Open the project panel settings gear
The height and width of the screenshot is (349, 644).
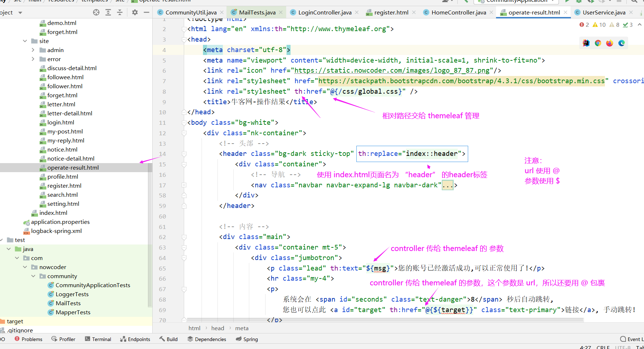coord(135,12)
